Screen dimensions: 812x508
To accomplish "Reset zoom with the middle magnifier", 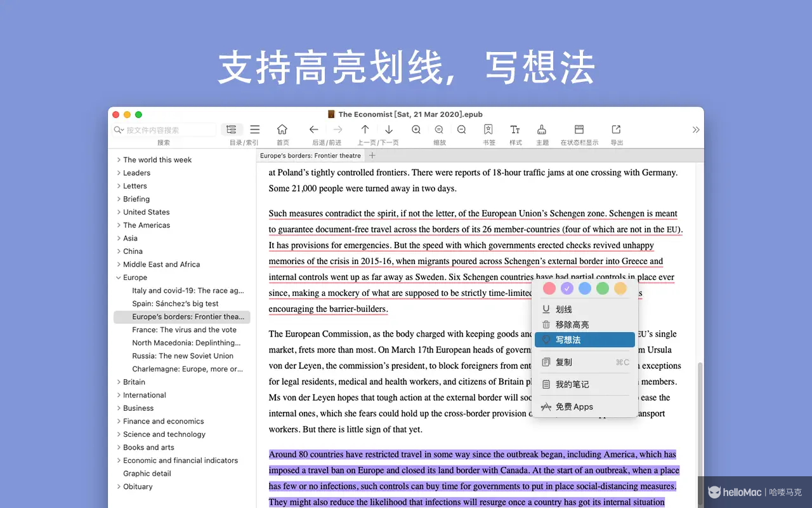I will pyautogui.click(x=439, y=130).
